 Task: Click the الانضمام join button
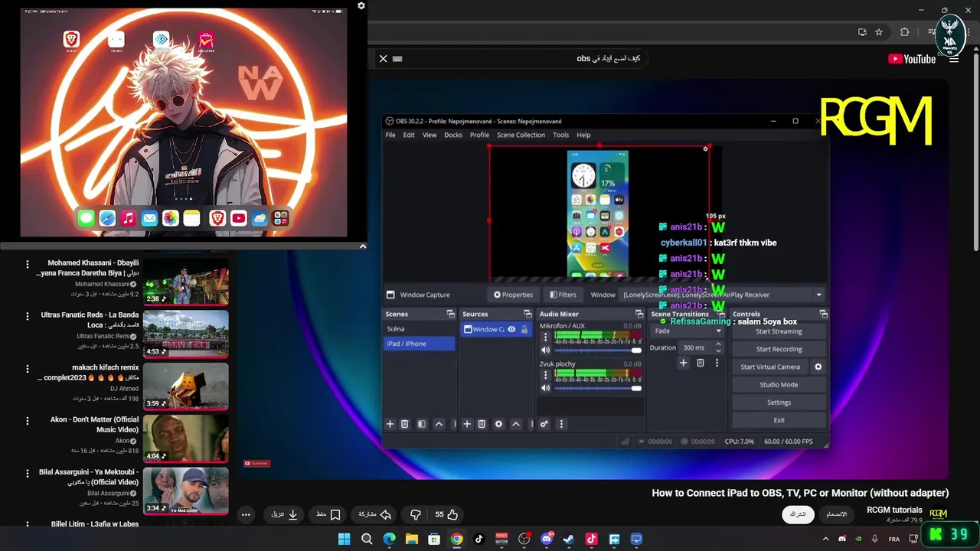837,514
